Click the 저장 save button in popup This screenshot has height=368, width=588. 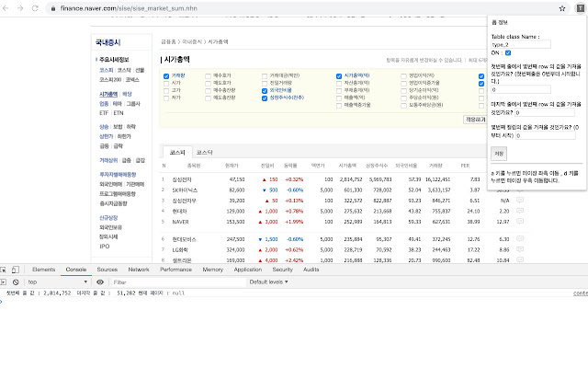tap(499, 154)
